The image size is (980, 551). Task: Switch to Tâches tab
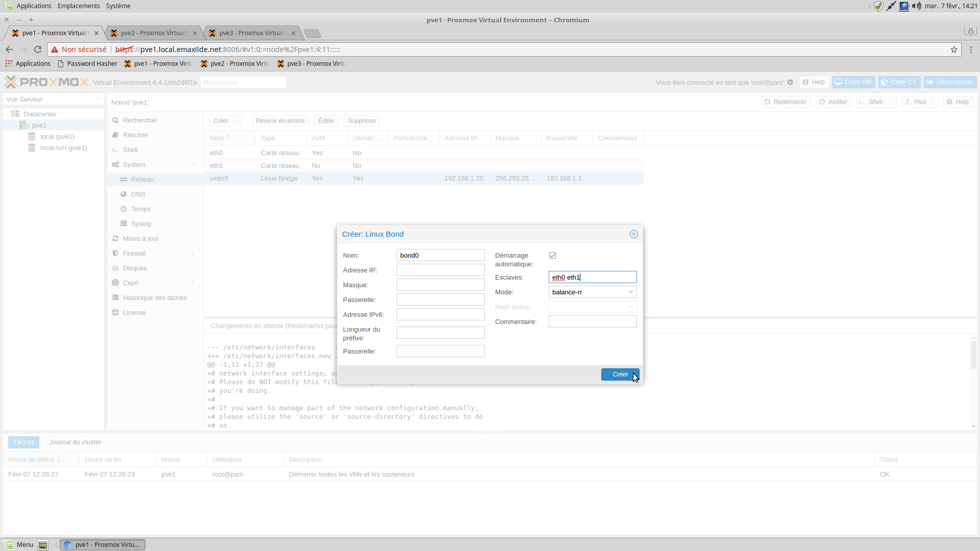[23, 442]
